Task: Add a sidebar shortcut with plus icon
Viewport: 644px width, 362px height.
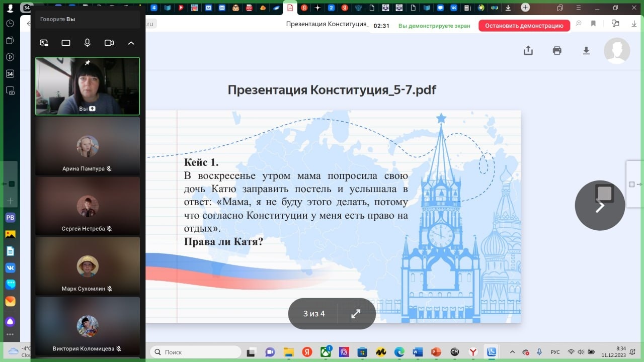Action: [10, 201]
